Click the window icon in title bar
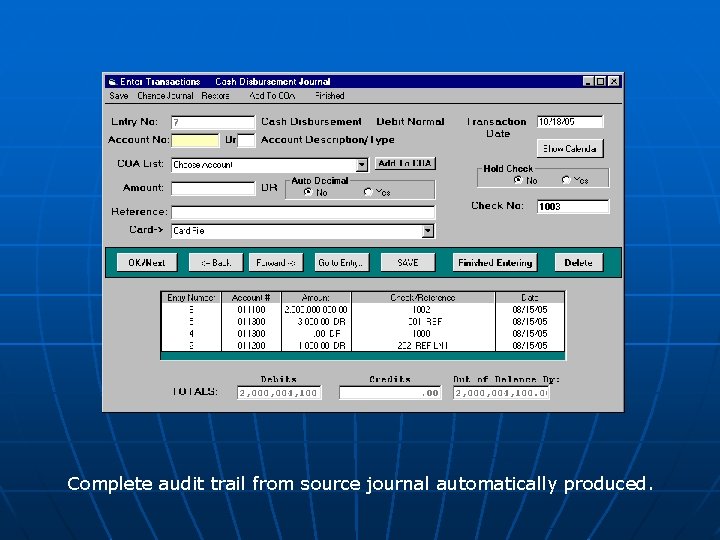This screenshot has width=720, height=540. pyautogui.click(x=112, y=82)
